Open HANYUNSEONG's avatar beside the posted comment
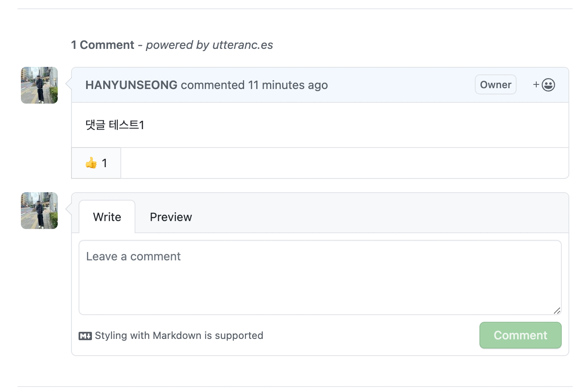The height and width of the screenshot is (392, 586). click(39, 85)
